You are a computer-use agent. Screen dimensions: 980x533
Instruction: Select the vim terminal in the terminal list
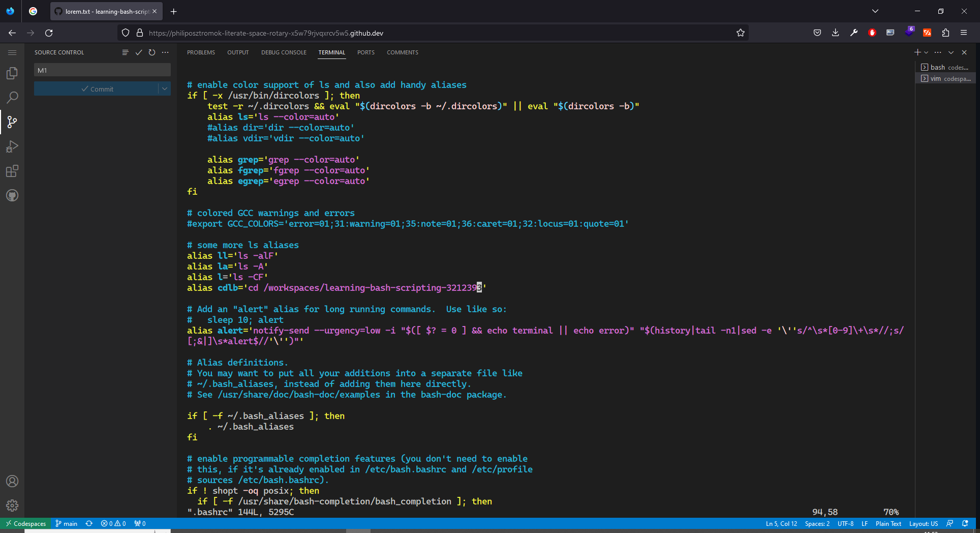[945, 78]
